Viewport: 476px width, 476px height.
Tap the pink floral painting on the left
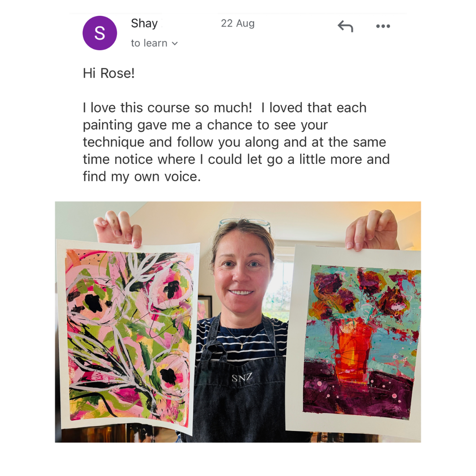[x=127, y=336]
